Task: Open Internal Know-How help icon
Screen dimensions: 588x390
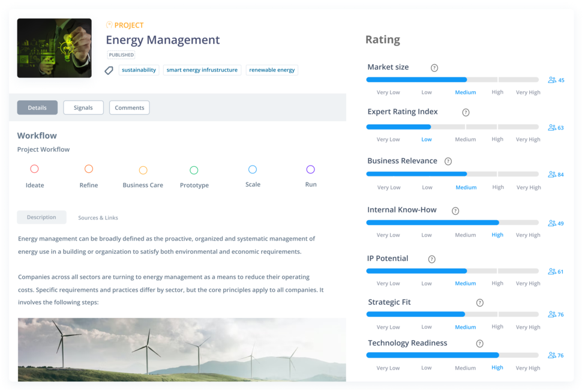Action: click(455, 211)
